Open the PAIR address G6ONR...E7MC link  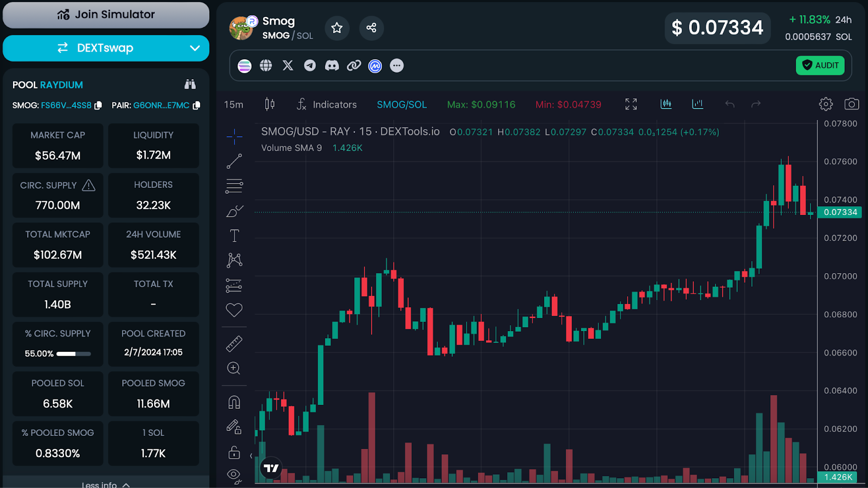[x=162, y=105]
